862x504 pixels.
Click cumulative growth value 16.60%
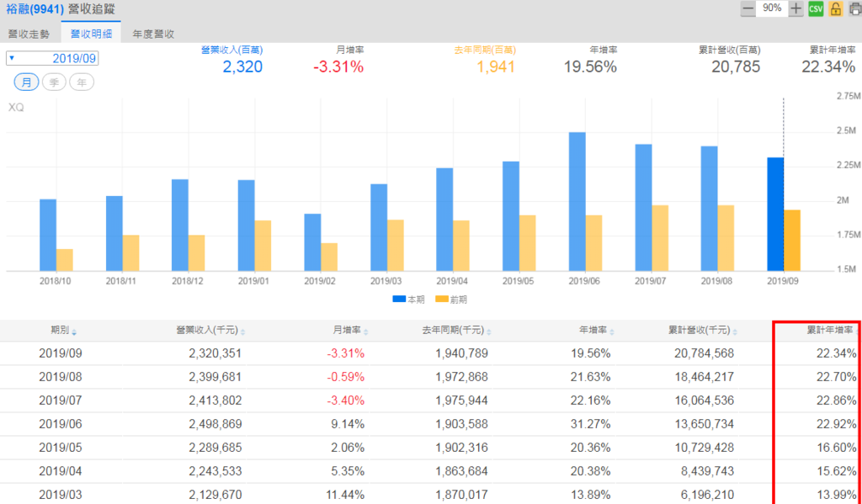[836, 448]
